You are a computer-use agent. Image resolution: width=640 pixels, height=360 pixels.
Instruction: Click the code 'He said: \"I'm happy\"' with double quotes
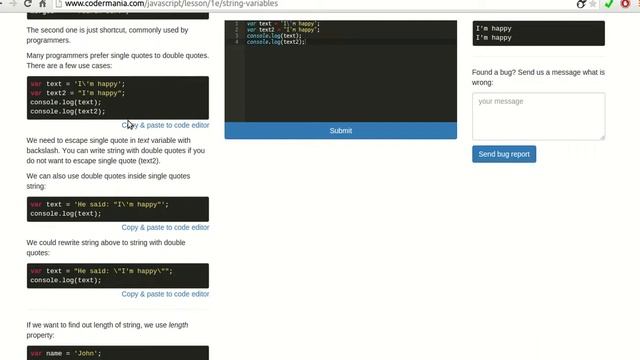[x=101, y=271]
